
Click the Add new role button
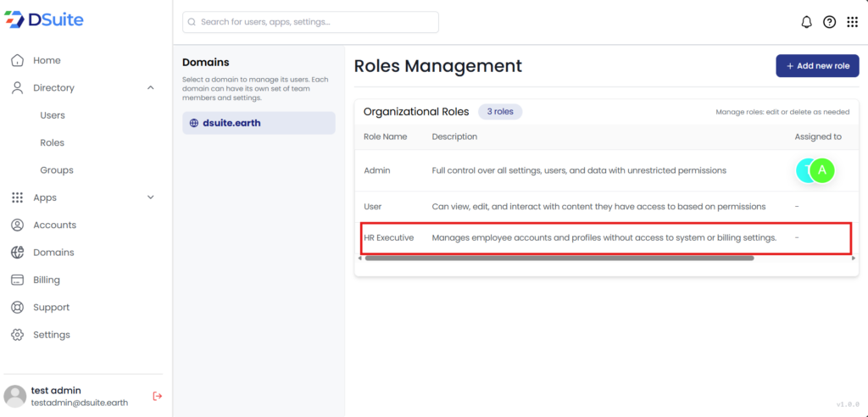pyautogui.click(x=817, y=66)
